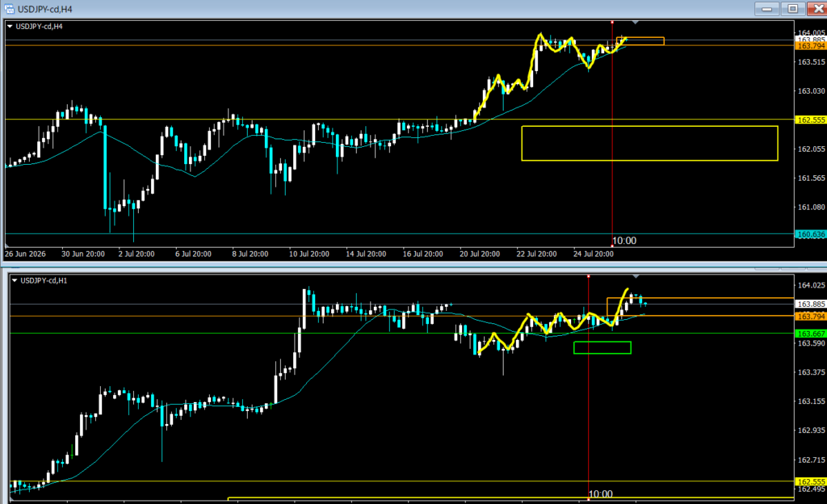
Task: Click the chart shift marker on H1 chart
Action: click(x=636, y=277)
